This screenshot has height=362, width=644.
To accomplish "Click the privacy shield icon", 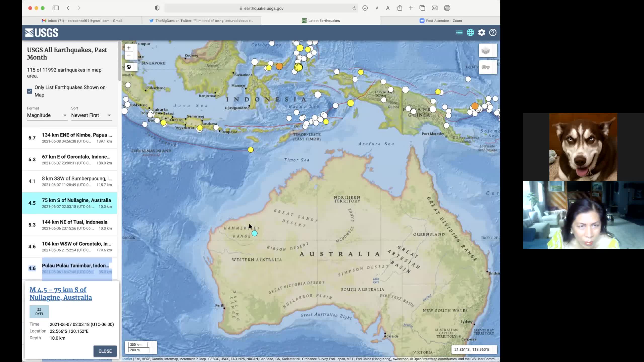I will [157, 8].
